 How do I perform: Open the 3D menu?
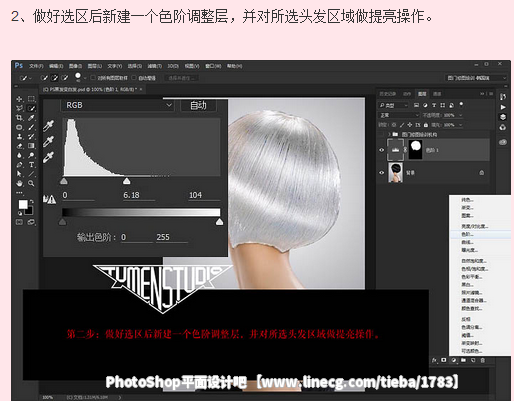point(173,66)
